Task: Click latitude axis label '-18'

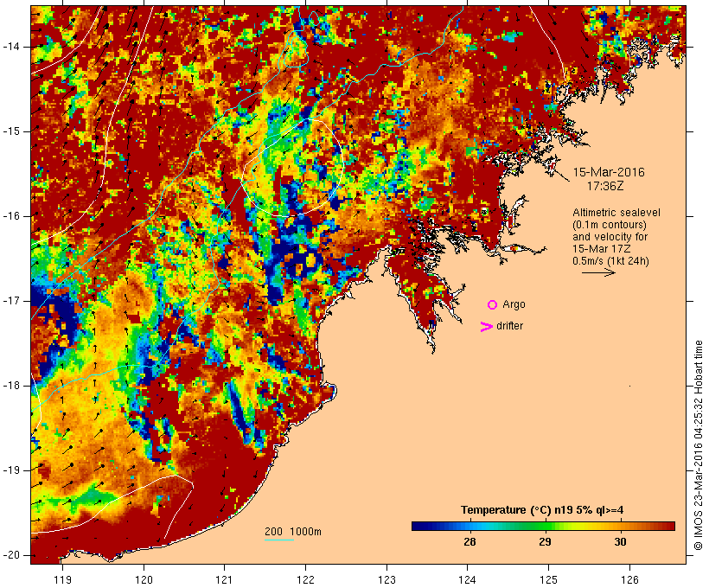Action: pos(10,386)
